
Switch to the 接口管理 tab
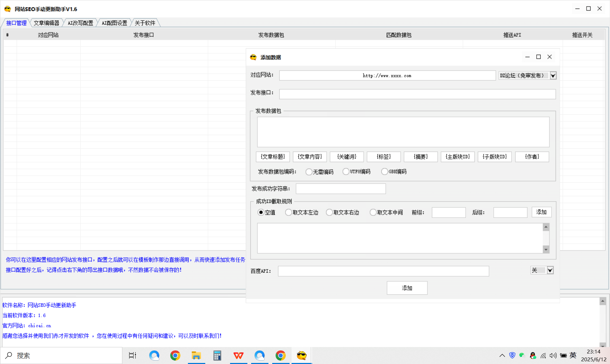[16, 23]
